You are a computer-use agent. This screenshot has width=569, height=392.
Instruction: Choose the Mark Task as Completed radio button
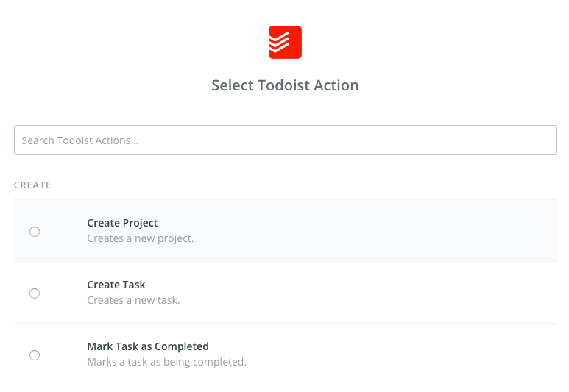35,355
